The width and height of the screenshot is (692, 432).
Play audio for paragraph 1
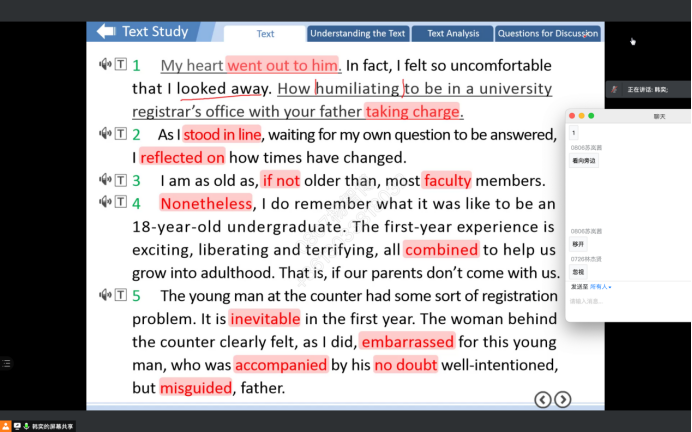click(x=104, y=65)
